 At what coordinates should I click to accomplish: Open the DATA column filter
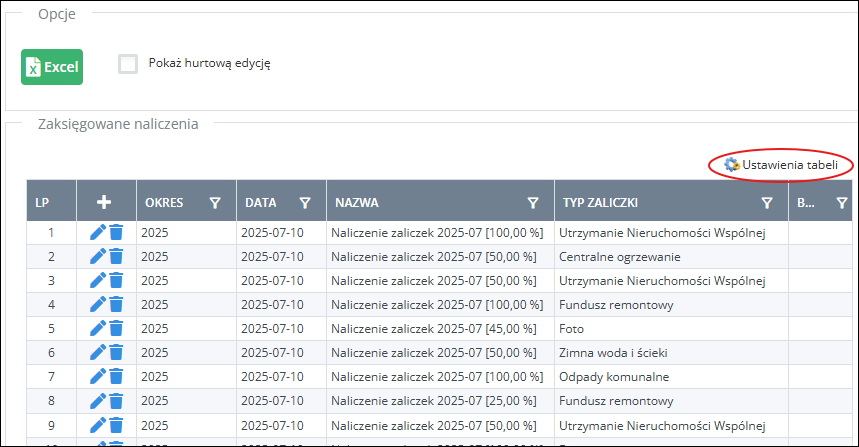coord(305,202)
